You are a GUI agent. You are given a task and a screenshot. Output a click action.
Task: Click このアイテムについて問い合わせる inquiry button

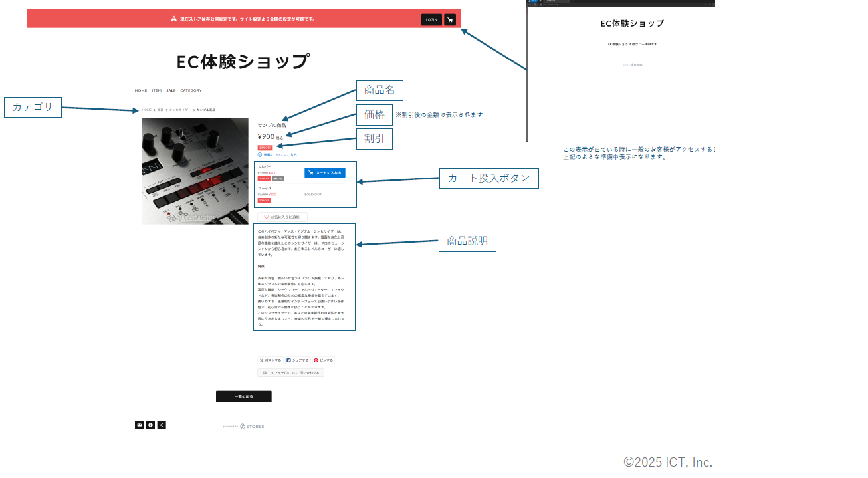pos(290,373)
